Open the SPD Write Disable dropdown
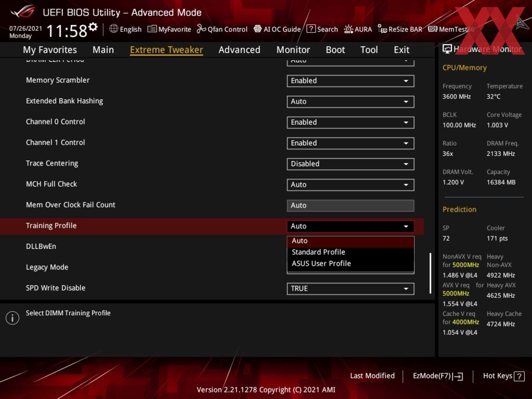 click(350, 288)
